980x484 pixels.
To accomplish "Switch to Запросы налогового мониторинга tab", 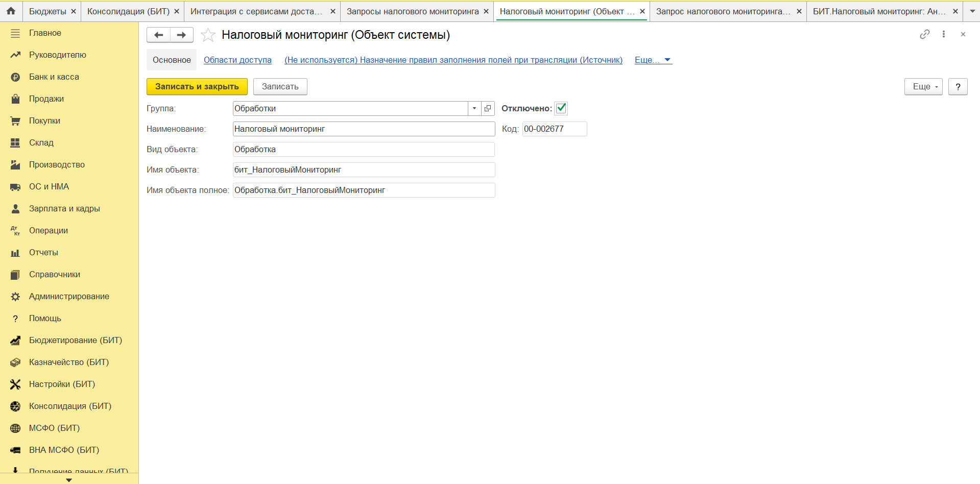I will 413,11.
